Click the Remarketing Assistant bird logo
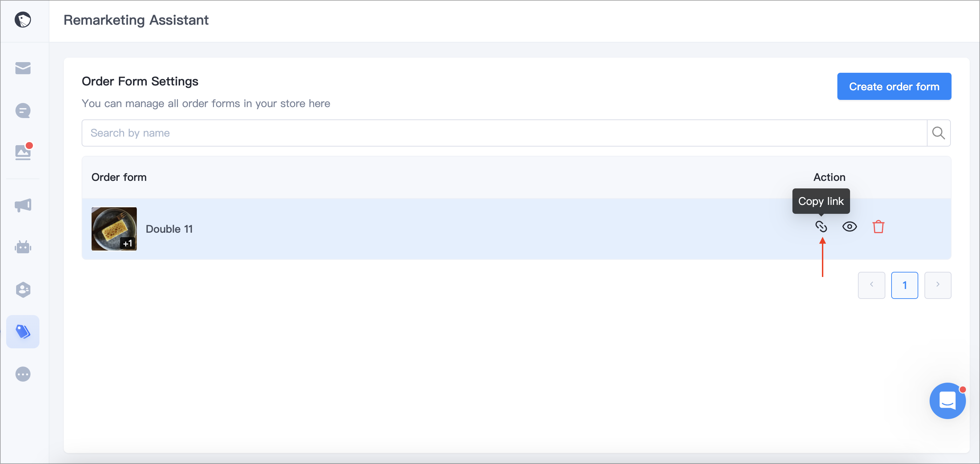980x464 pixels. (23, 20)
